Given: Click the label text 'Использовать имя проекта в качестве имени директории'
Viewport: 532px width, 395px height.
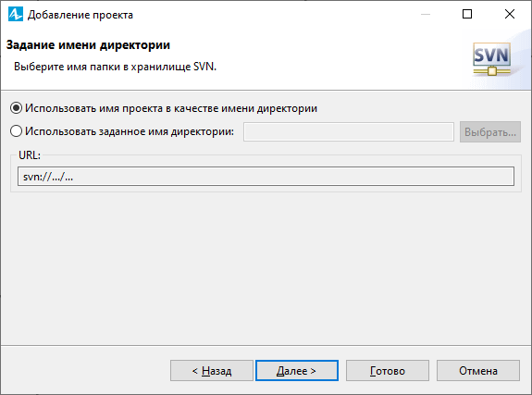Looking at the screenshot, I should click(171, 108).
